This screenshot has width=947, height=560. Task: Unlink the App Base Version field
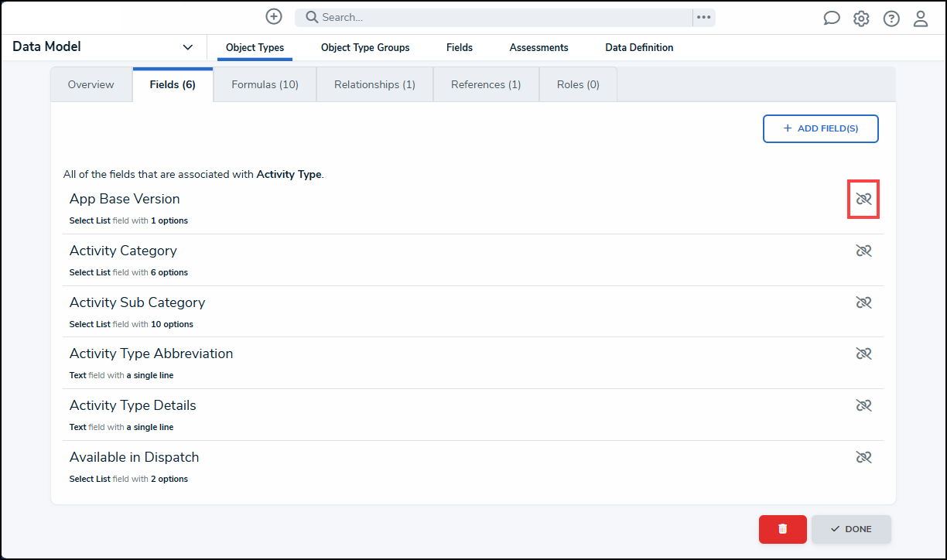863,199
